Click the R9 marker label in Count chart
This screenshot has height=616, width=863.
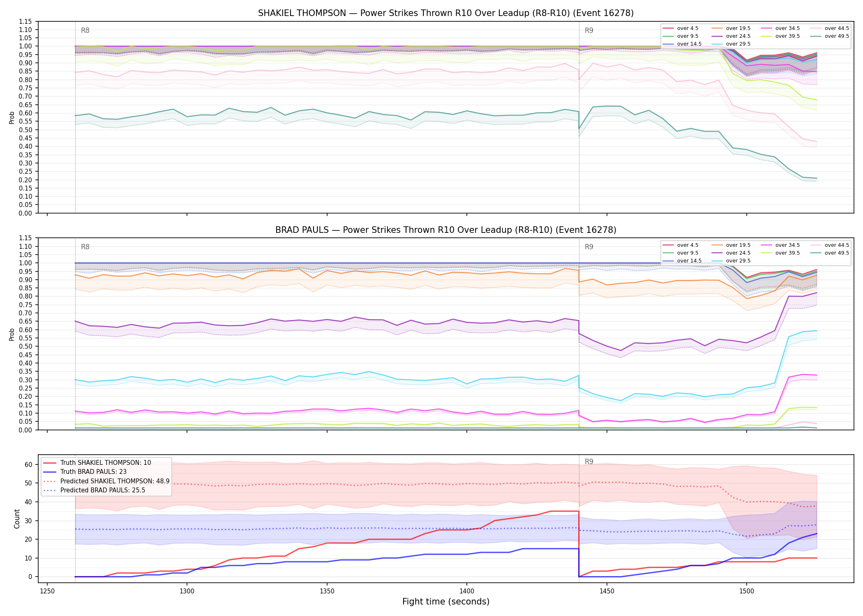(x=589, y=462)
